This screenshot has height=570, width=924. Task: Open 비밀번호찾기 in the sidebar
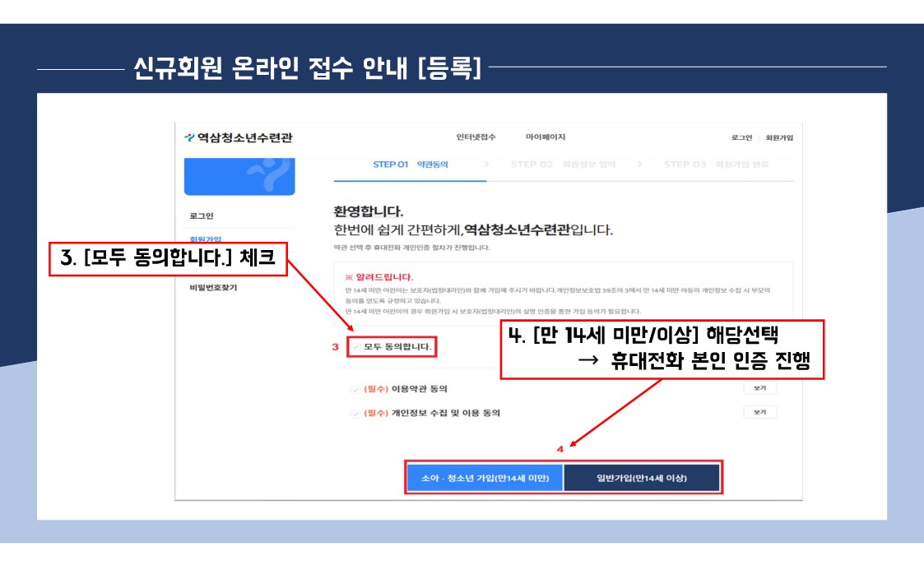click(x=213, y=287)
